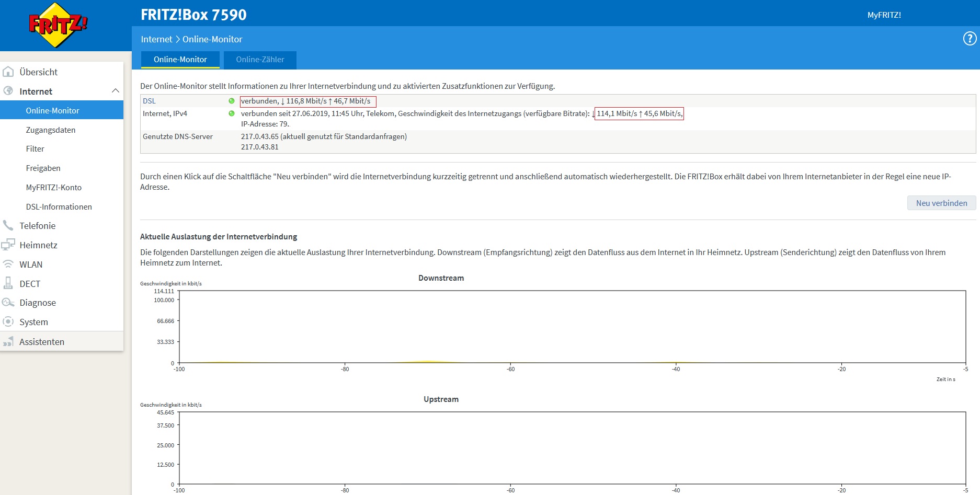Click the green DSL status indicator

click(232, 101)
